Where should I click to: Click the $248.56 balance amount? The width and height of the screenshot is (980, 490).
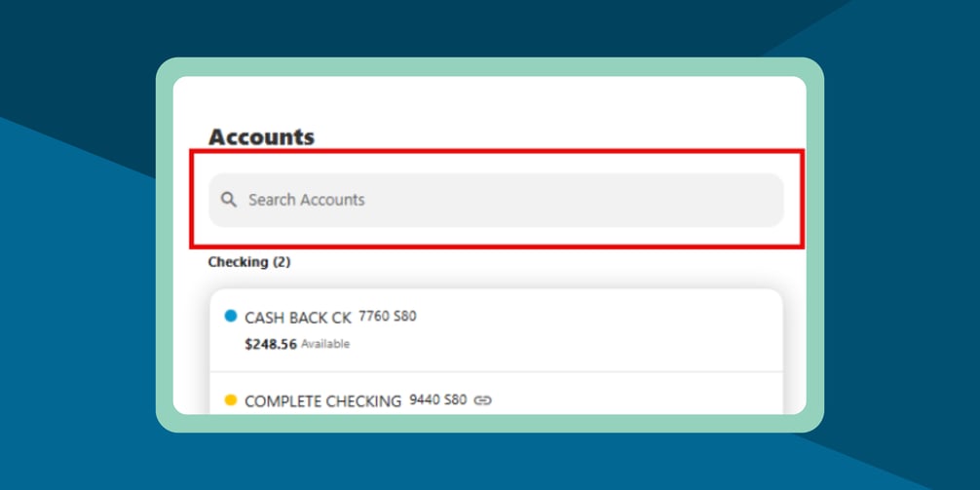pyautogui.click(x=271, y=344)
